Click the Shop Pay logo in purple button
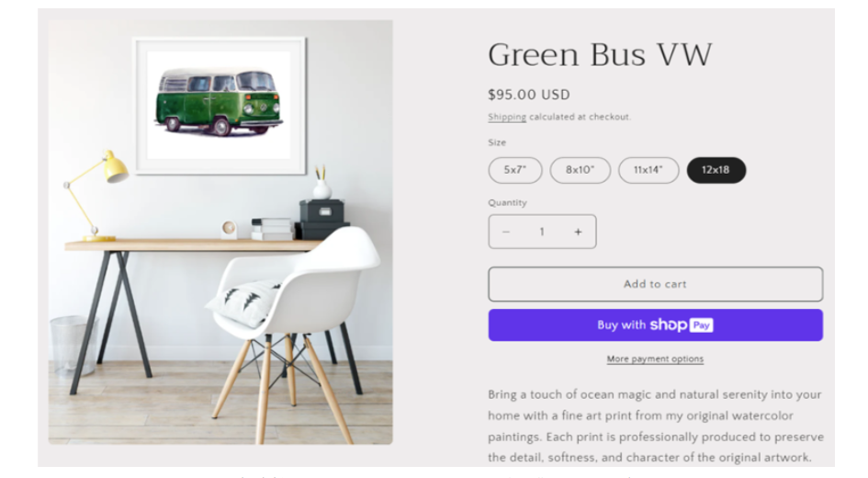Screen dimensions: 868x478 pyautogui.click(x=682, y=324)
